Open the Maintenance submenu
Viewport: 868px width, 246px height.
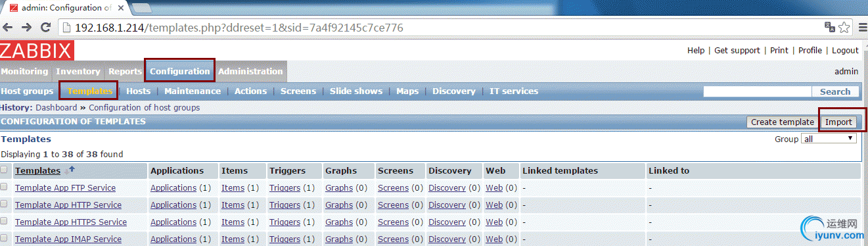click(x=193, y=91)
